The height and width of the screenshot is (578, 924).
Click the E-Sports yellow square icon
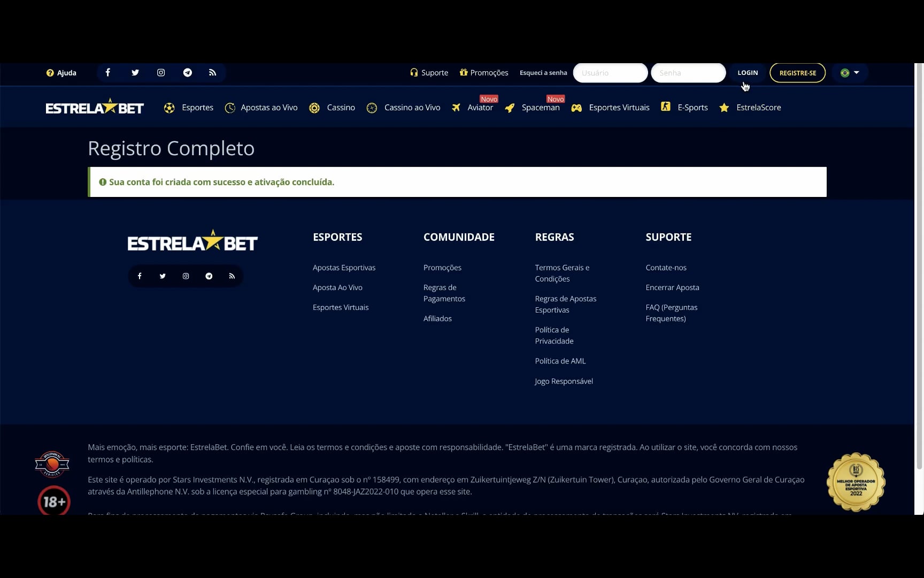click(x=666, y=107)
